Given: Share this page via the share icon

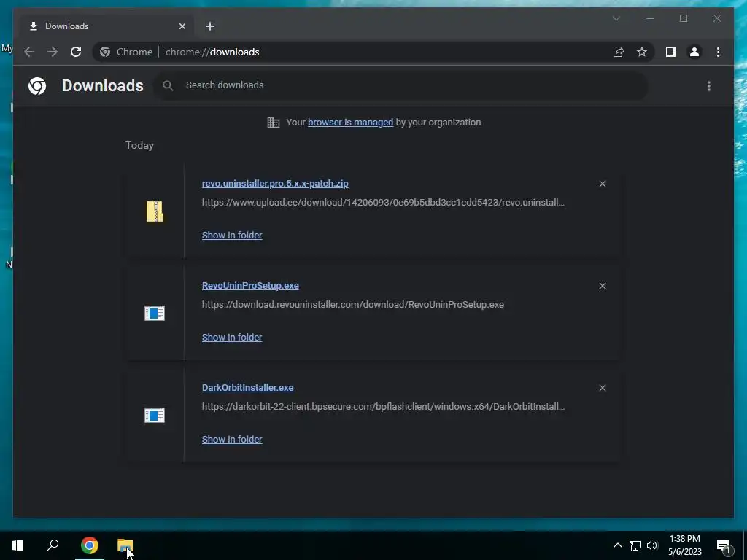Looking at the screenshot, I should click(x=619, y=52).
